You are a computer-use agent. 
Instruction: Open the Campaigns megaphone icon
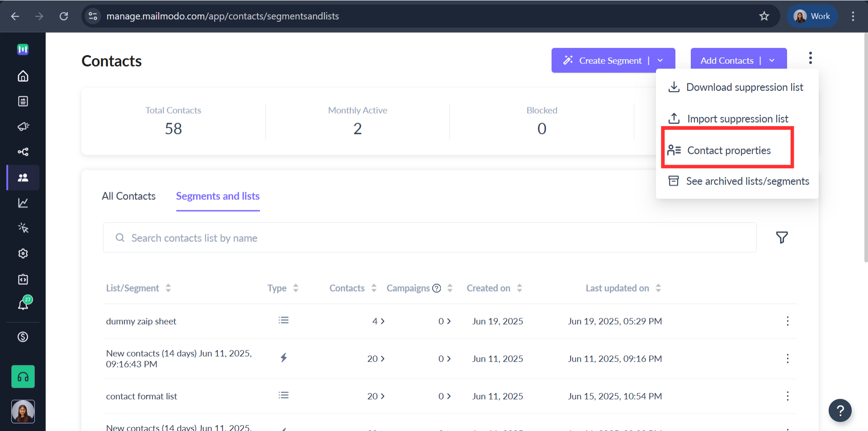[23, 126]
